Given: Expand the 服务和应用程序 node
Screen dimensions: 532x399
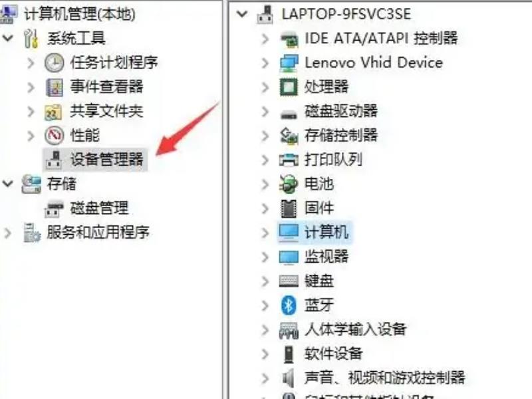Looking at the screenshot, I should pyautogui.click(x=7, y=233).
